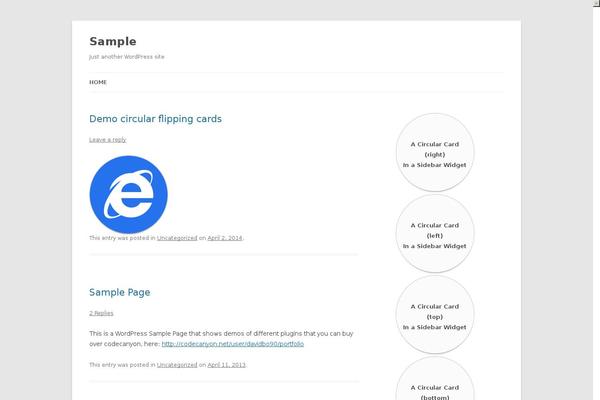Image resolution: width=600 pixels, height=400 pixels.
Task: Select the 'This is a WordPress Sample Page' paragraph
Action: 221,339
